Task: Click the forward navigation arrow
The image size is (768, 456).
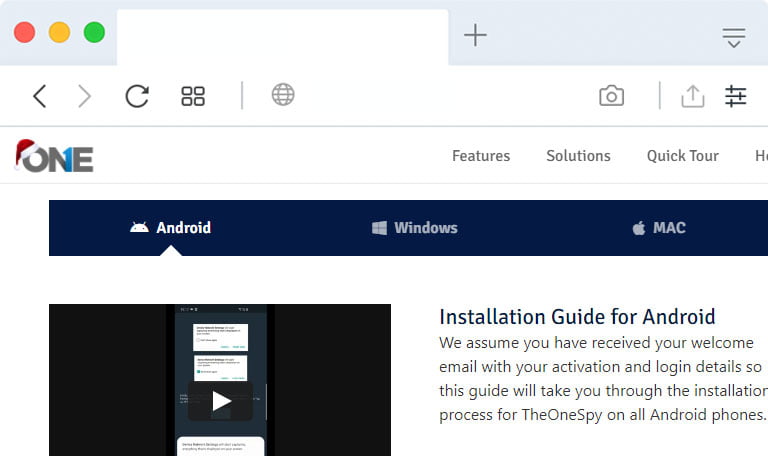Action: [x=84, y=96]
